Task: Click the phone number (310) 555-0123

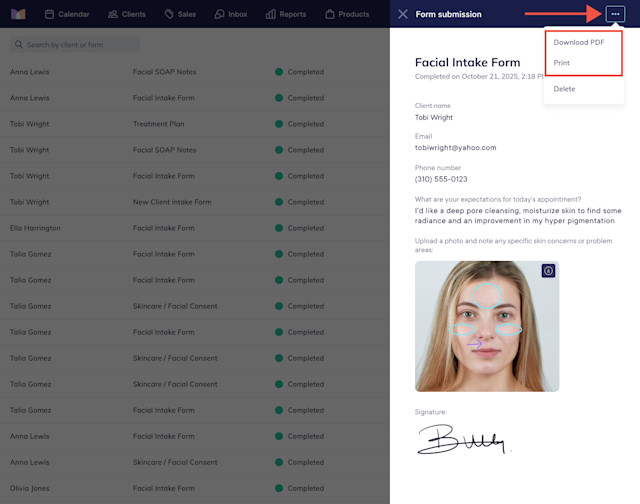Action: pyautogui.click(x=441, y=179)
